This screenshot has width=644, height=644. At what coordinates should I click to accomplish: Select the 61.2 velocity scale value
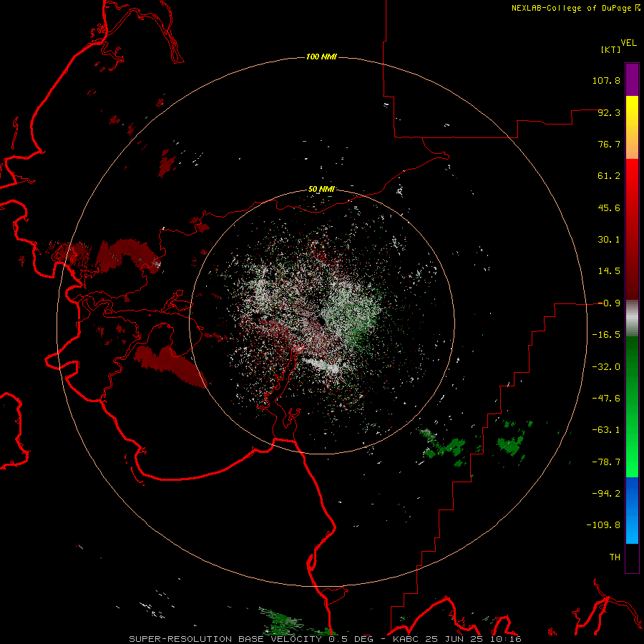(x=609, y=176)
